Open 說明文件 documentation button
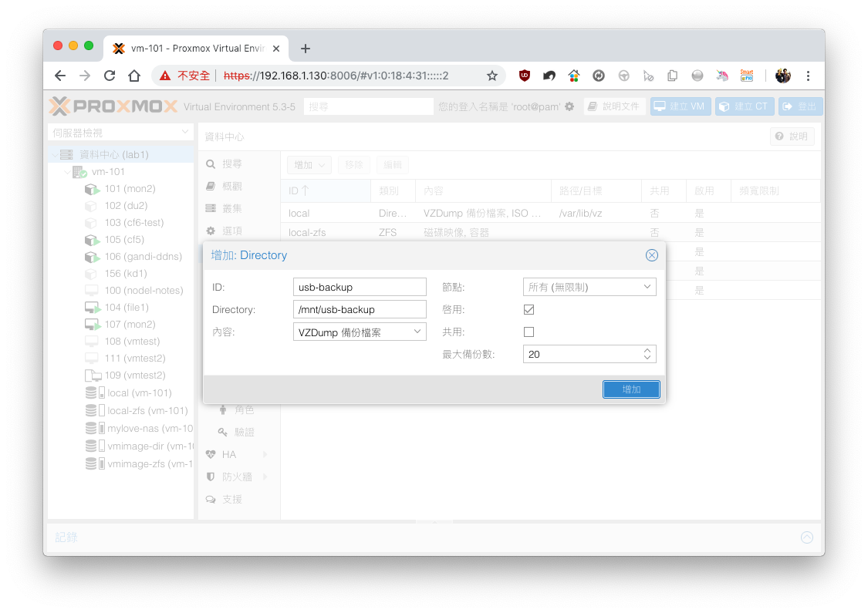The width and height of the screenshot is (868, 613). click(x=614, y=106)
